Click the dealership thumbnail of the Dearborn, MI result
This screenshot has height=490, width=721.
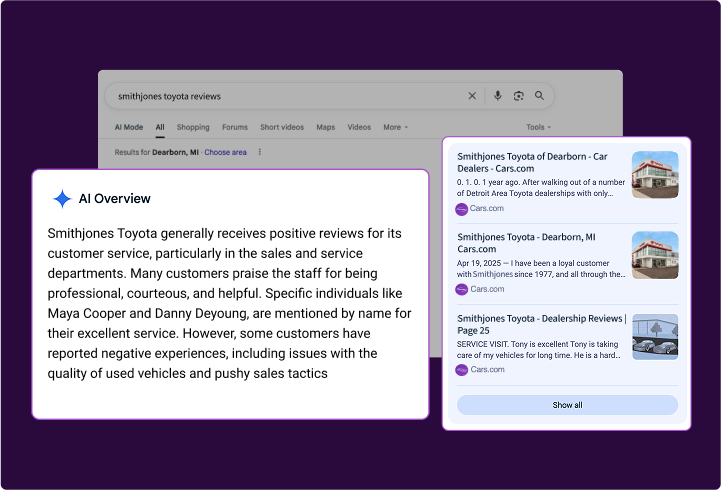point(655,255)
